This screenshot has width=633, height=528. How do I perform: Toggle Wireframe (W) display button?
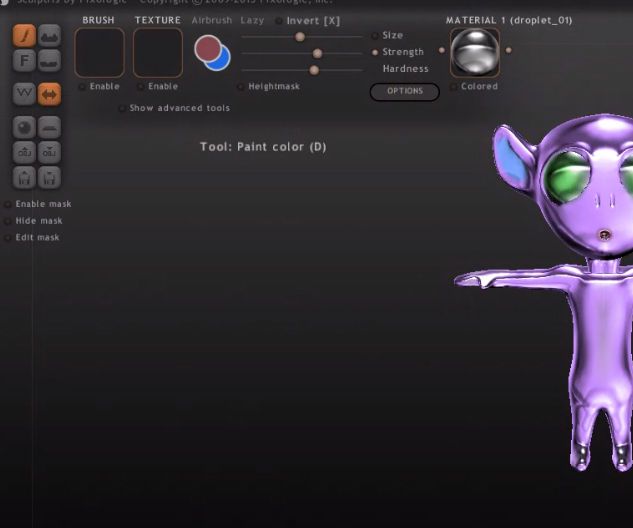24,94
